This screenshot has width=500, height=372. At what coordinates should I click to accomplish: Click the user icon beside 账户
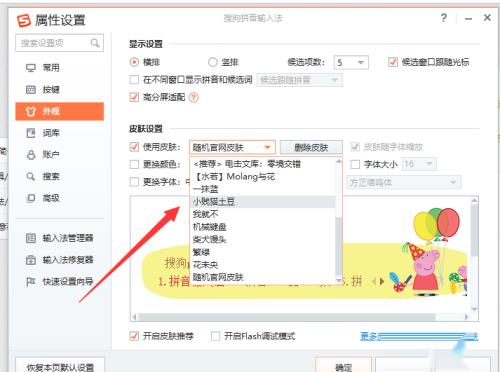tap(31, 155)
